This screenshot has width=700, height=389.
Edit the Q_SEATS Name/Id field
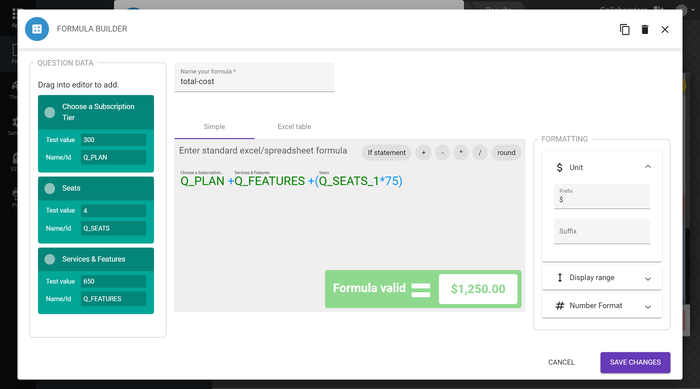113,228
